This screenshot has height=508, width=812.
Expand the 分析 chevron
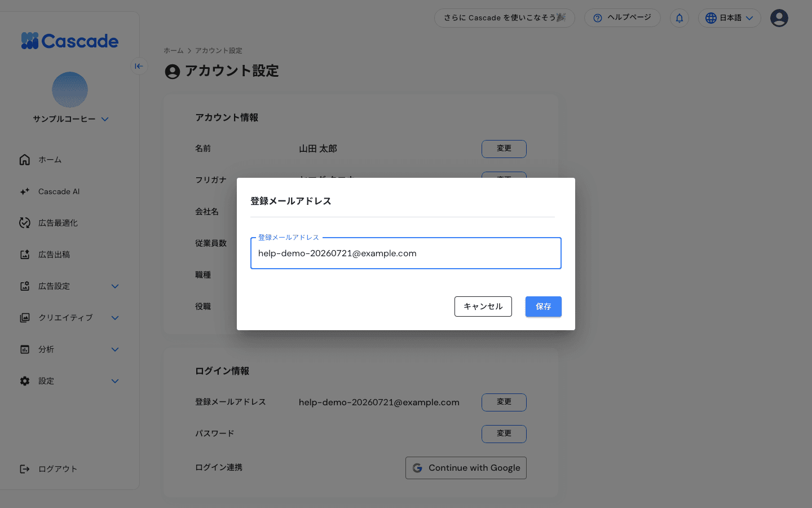(x=115, y=349)
